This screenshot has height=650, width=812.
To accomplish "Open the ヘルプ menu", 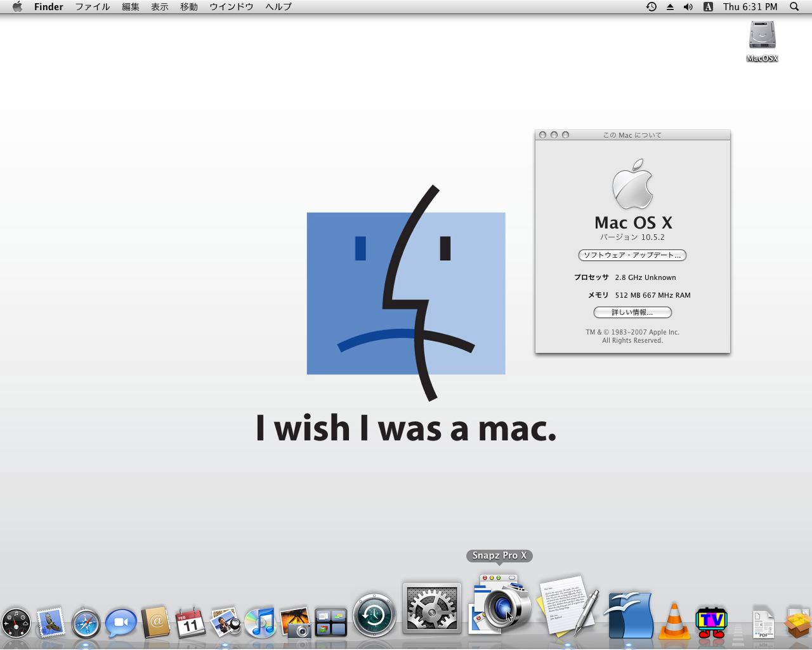I will click(x=278, y=6).
